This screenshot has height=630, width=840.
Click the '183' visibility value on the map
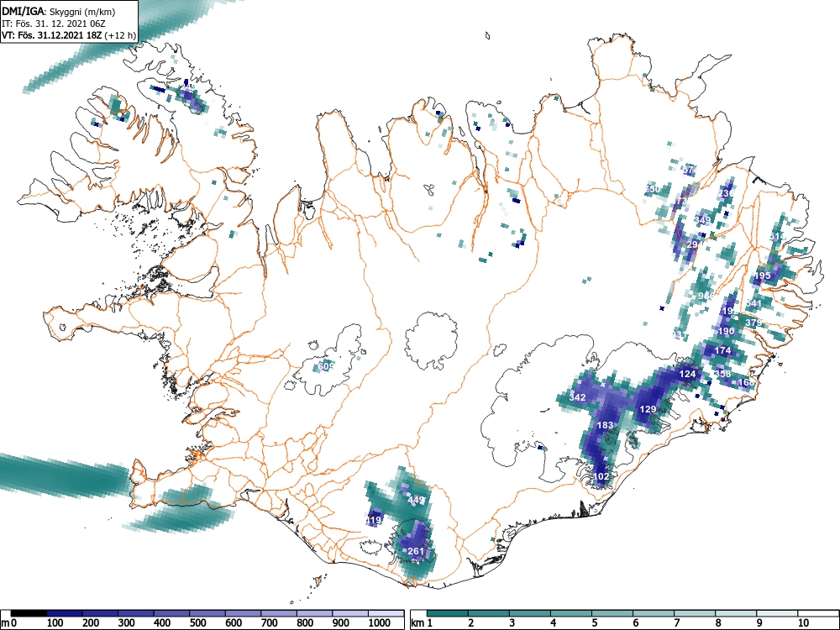pos(605,425)
